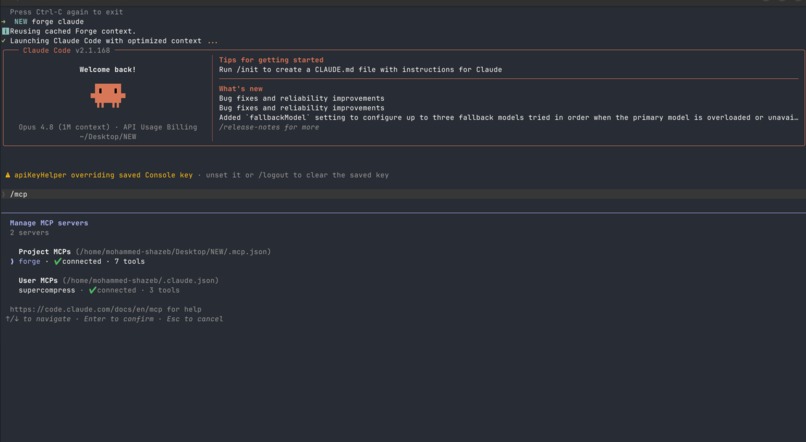Click the 'Welcome back!' text

point(107,70)
